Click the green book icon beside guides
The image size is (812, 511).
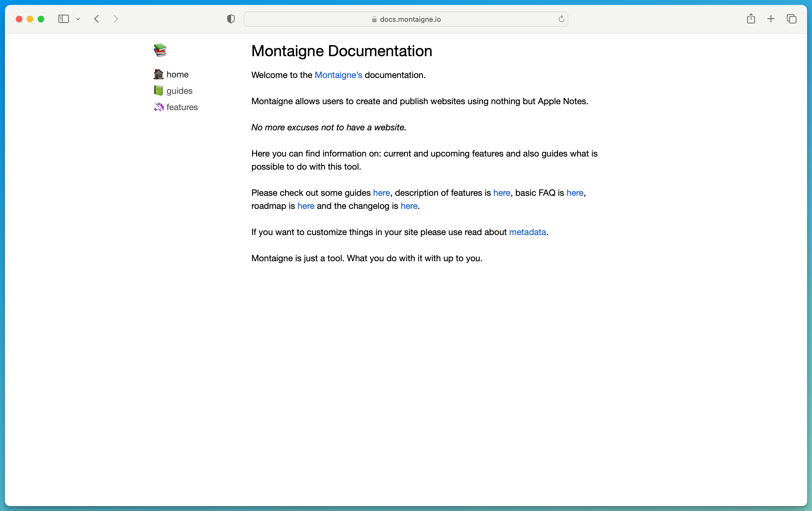[x=159, y=91]
